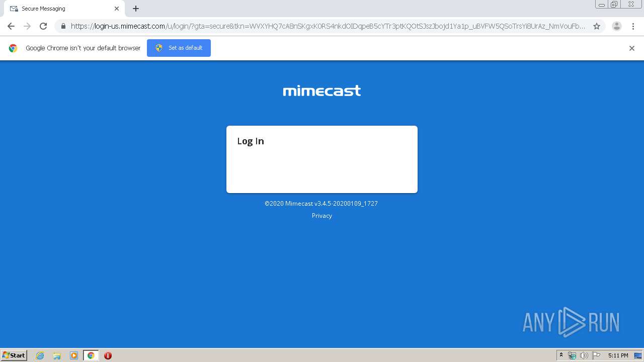Screen dimensions: 644x362
Task: Open Windows Explorer folder from the taskbar
Action: pos(57,355)
